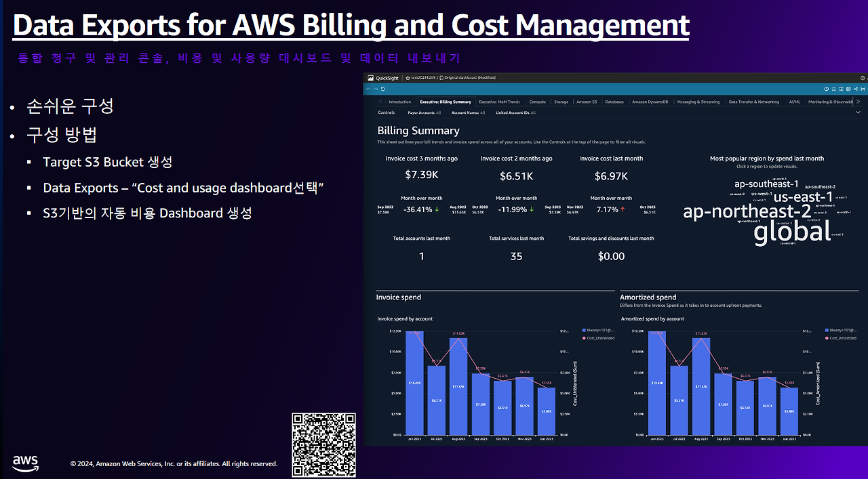Click the $6.97K invoice cost last month value
Screen dimensions: 868x479
[x=611, y=175]
